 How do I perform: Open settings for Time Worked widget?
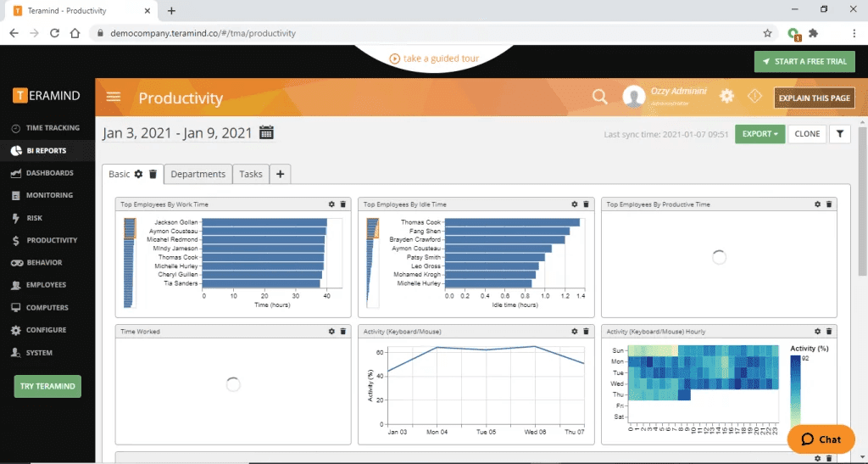click(x=331, y=331)
